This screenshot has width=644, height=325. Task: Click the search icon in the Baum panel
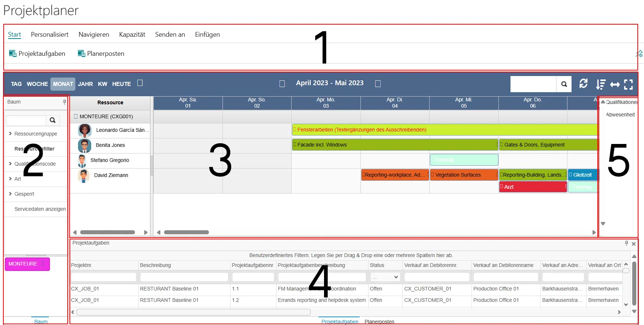(x=52, y=120)
